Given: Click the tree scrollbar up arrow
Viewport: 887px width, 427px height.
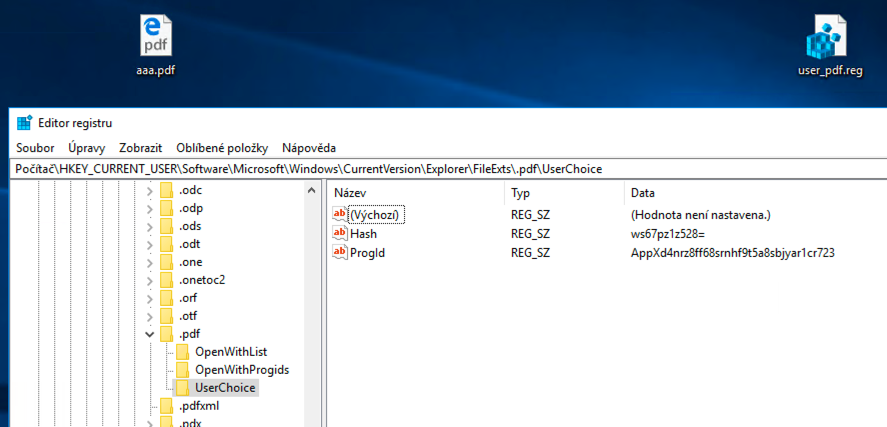Looking at the screenshot, I should (x=311, y=191).
